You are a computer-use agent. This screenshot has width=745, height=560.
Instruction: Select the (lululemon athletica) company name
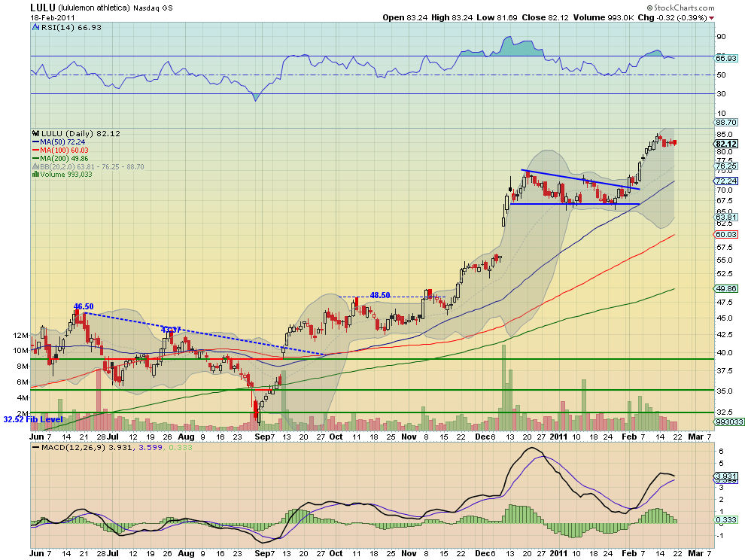pos(94,8)
